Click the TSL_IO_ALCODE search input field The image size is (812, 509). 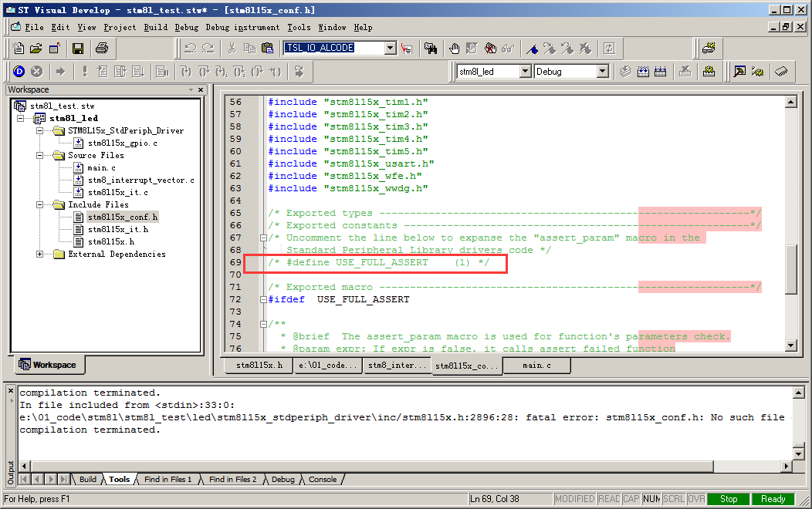[333, 48]
